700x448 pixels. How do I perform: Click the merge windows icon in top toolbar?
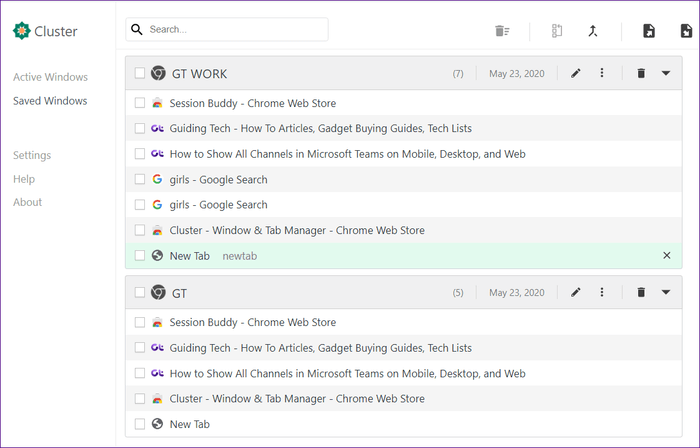pyautogui.click(x=593, y=31)
